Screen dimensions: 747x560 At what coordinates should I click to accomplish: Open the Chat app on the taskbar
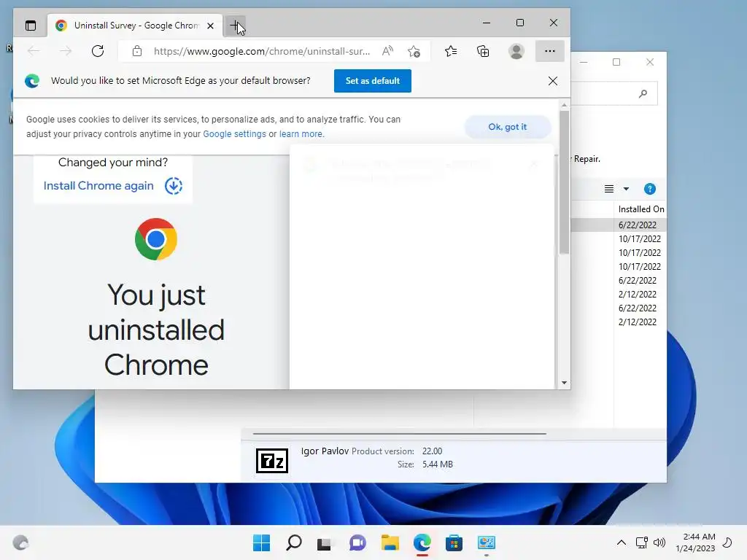357,542
